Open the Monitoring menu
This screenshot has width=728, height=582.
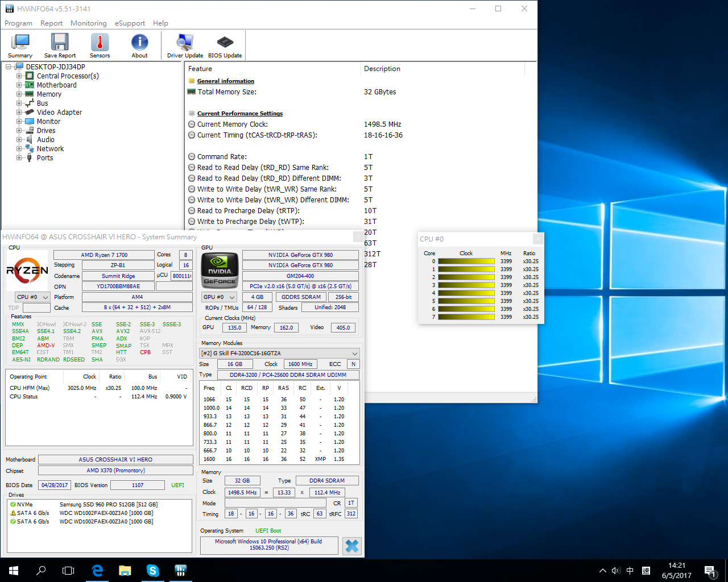pyautogui.click(x=88, y=23)
